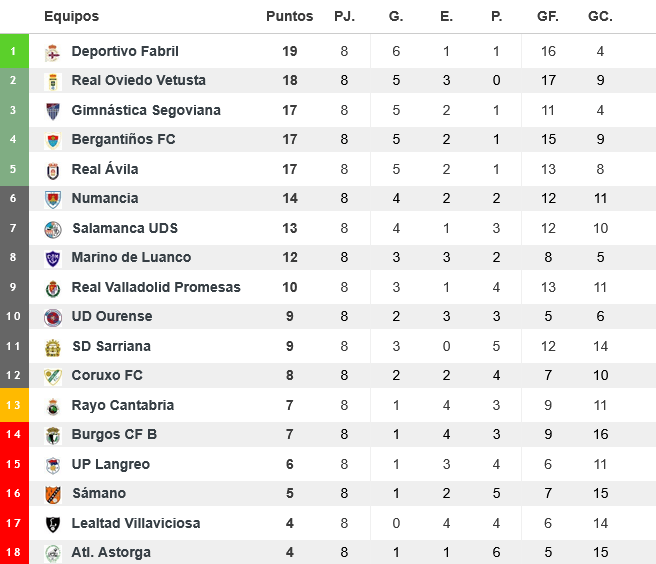Open the Bergantiños FC team link
Image resolution: width=656 pixels, height=564 pixels.
coord(123,139)
